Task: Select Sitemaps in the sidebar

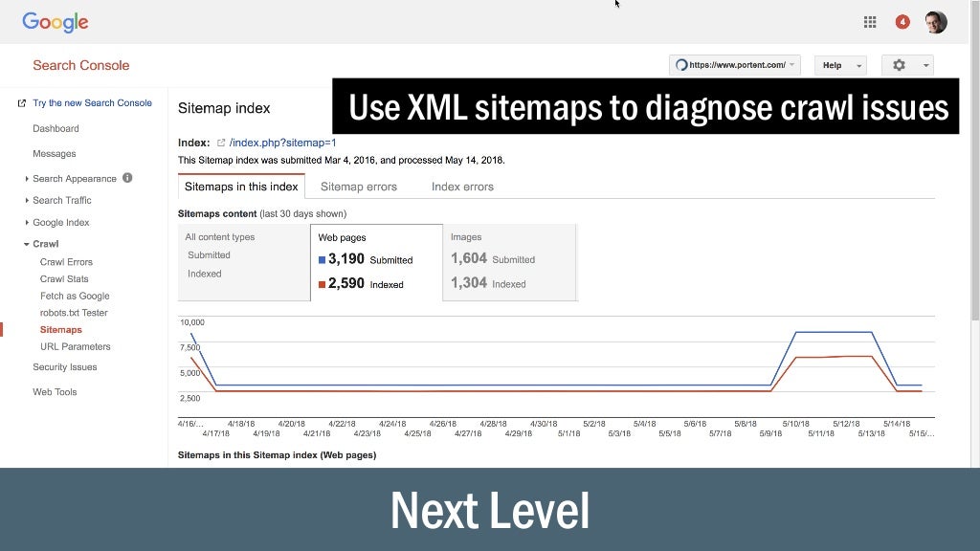Action: tap(60, 330)
